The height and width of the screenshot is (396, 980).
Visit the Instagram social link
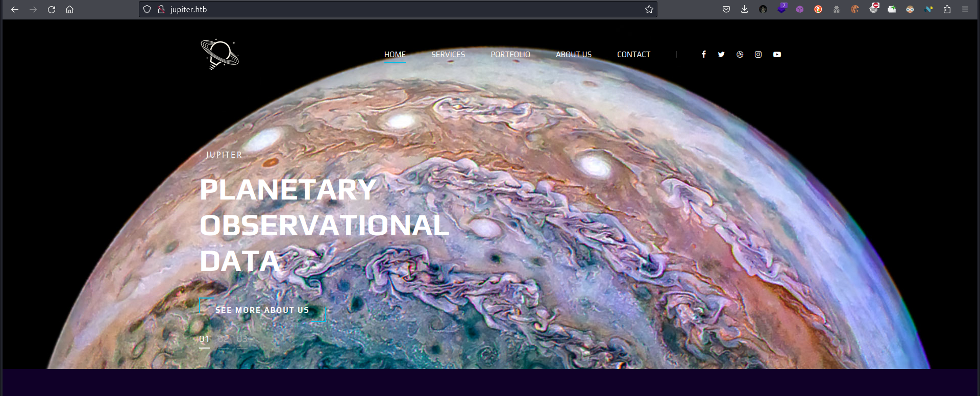pyautogui.click(x=758, y=54)
